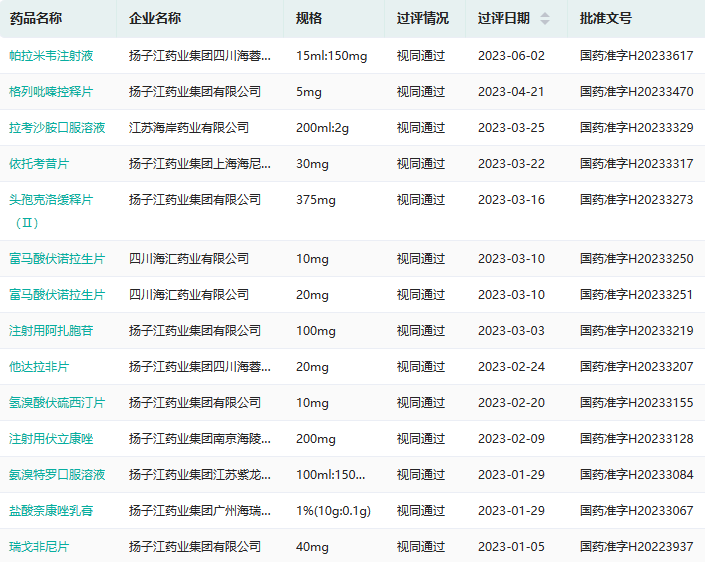Open the 帕拉米韦注射液 drug link
This screenshot has width=705, height=562.
pyautogui.click(x=51, y=56)
